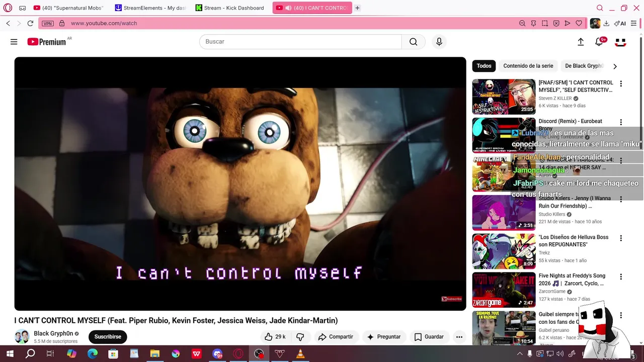Dislike the video with thumbs-down
644x362 pixels.
(x=300, y=337)
